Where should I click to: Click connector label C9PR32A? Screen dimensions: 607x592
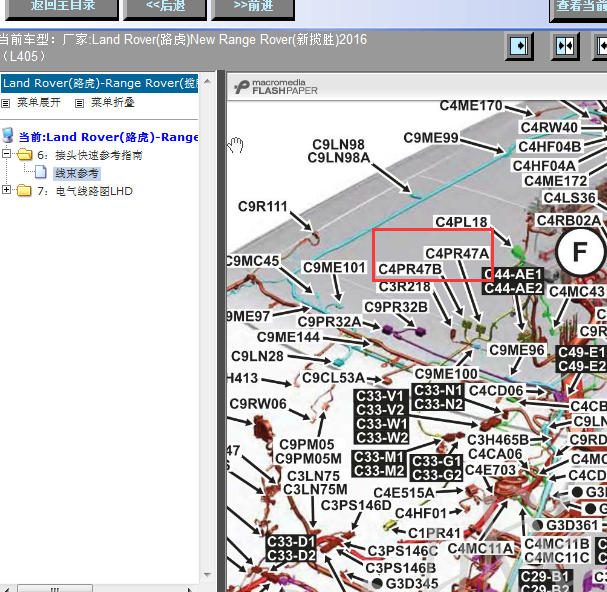pos(329,321)
